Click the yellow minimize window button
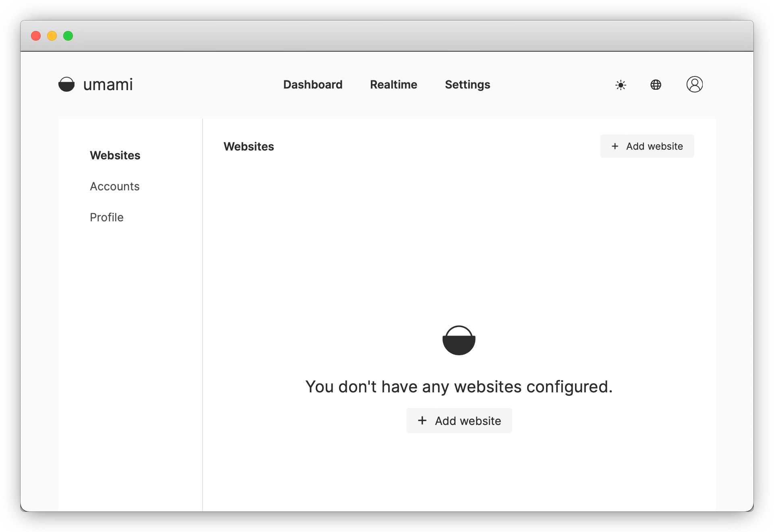Image resolution: width=774 pixels, height=532 pixels. (x=52, y=36)
